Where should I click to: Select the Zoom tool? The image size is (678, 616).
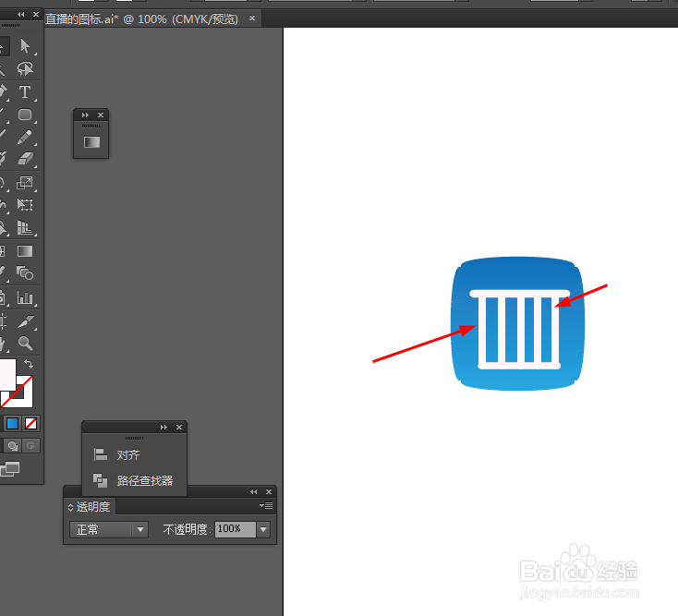25,344
